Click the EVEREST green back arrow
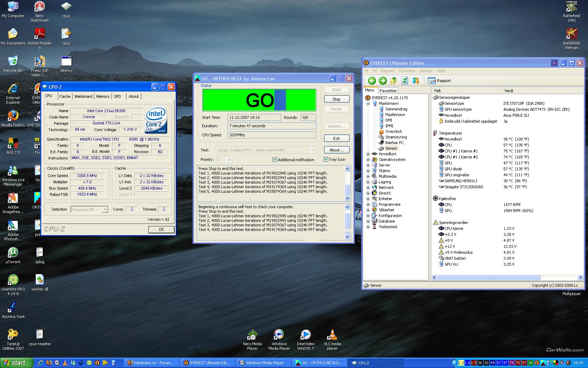Image resolution: width=588 pixels, height=368 pixels. [x=372, y=81]
